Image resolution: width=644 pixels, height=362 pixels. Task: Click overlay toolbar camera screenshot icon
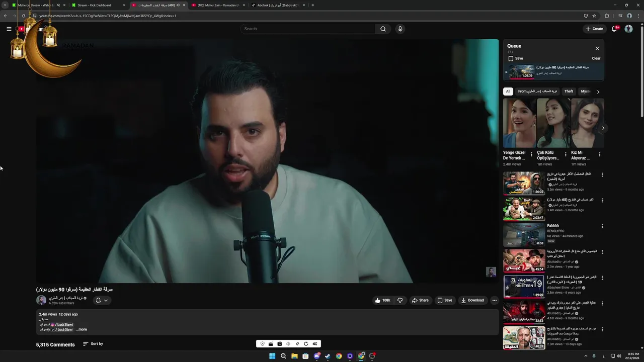[x=279, y=344]
